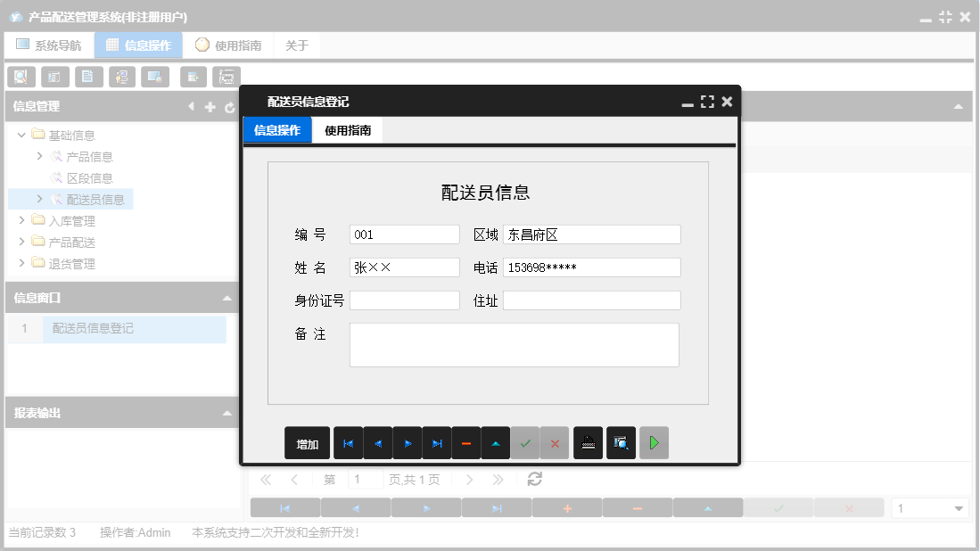This screenshot has width=980, height=551.
Task: Open the document icon on the toolbar
Action: point(88,77)
